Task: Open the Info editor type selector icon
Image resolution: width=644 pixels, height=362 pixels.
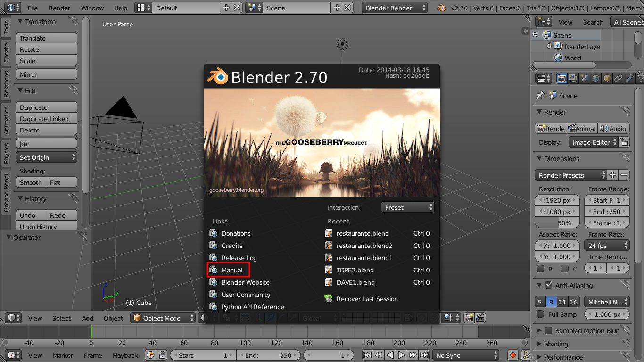Action: point(13,8)
